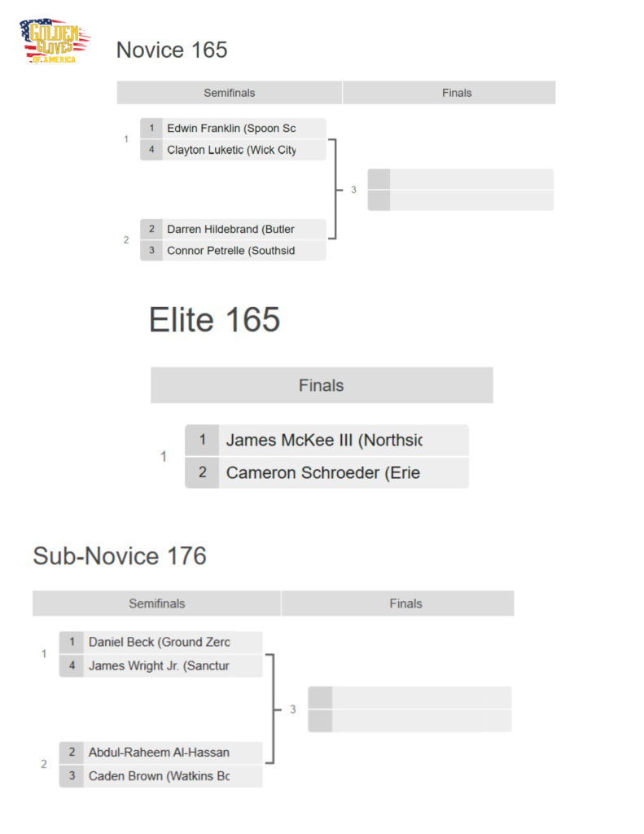The width and height of the screenshot is (644, 834).
Task: Click the Novice 165 heading
Action: (172, 50)
